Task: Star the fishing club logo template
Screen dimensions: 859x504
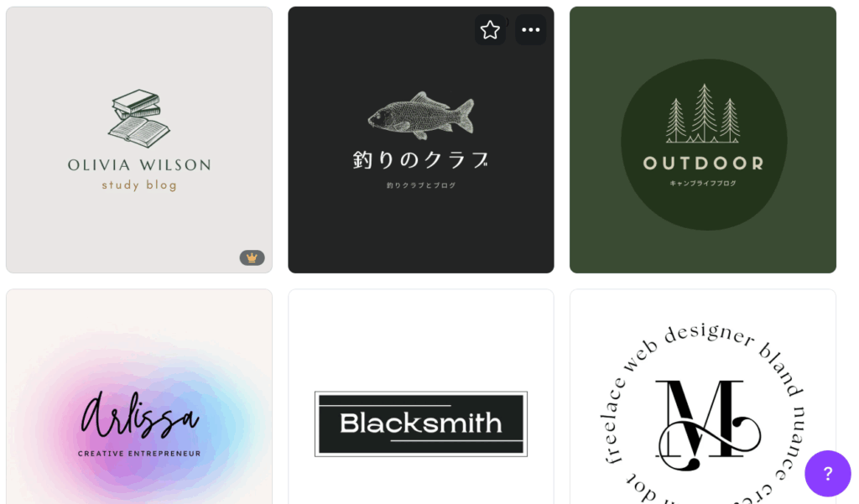Action: (490, 29)
